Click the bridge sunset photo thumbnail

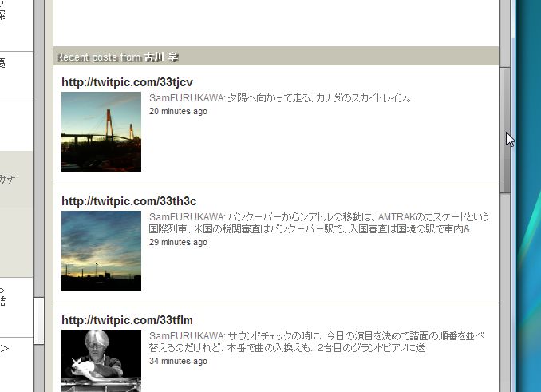pos(101,132)
